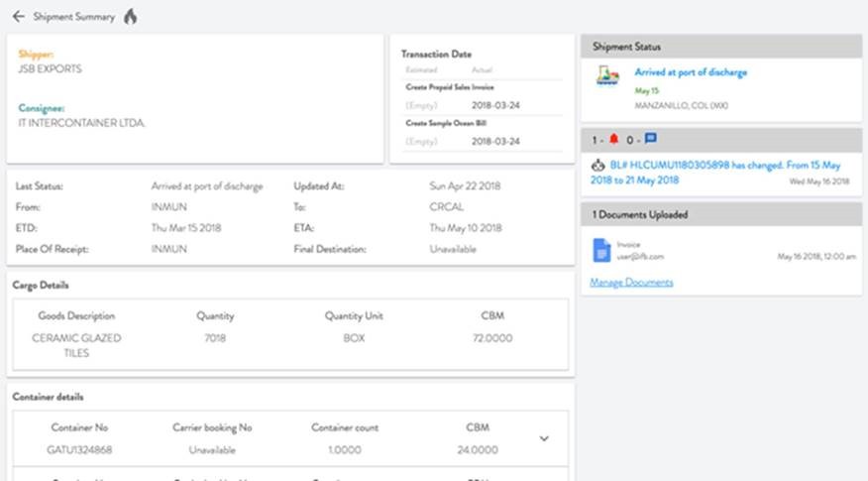The image size is (868, 481).
Task: Select consignee IT INTERCONTAINER LTDA.
Action: [81, 122]
